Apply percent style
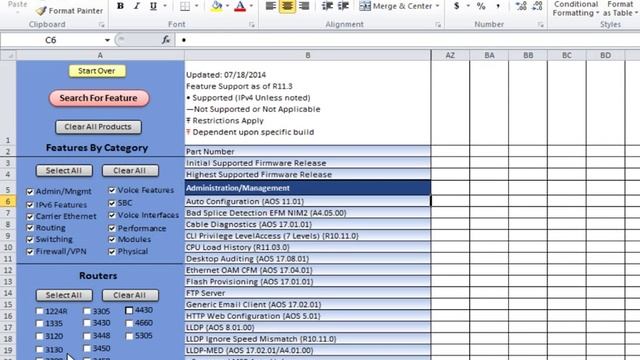 pos(481,6)
